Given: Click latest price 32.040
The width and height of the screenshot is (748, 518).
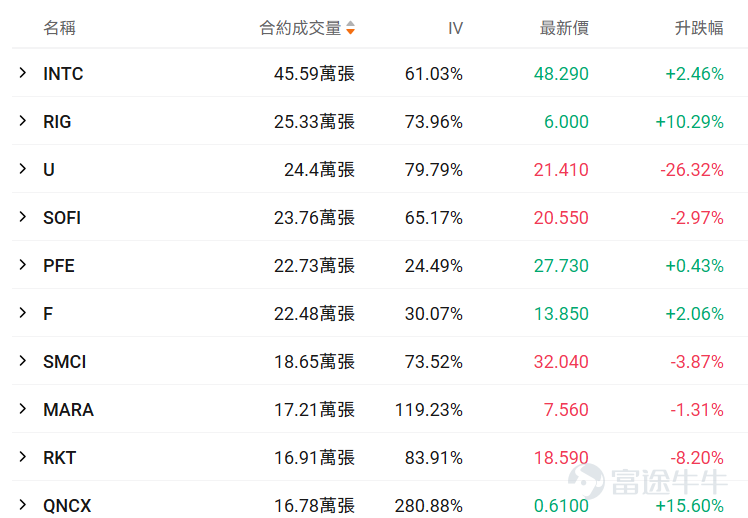Looking at the screenshot, I should click(x=561, y=362).
